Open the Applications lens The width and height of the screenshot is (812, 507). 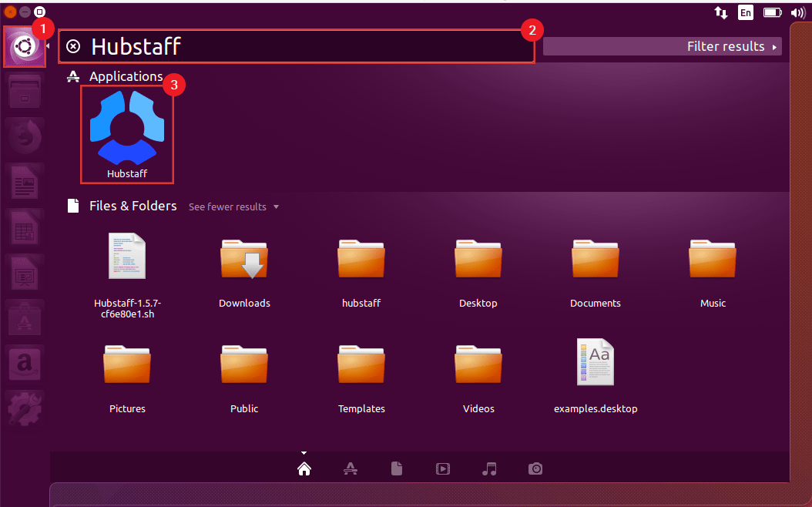pos(351,468)
